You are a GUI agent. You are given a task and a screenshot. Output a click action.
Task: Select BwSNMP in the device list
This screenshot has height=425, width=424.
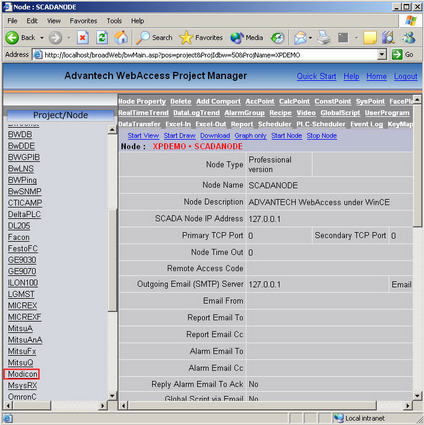coord(25,192)
